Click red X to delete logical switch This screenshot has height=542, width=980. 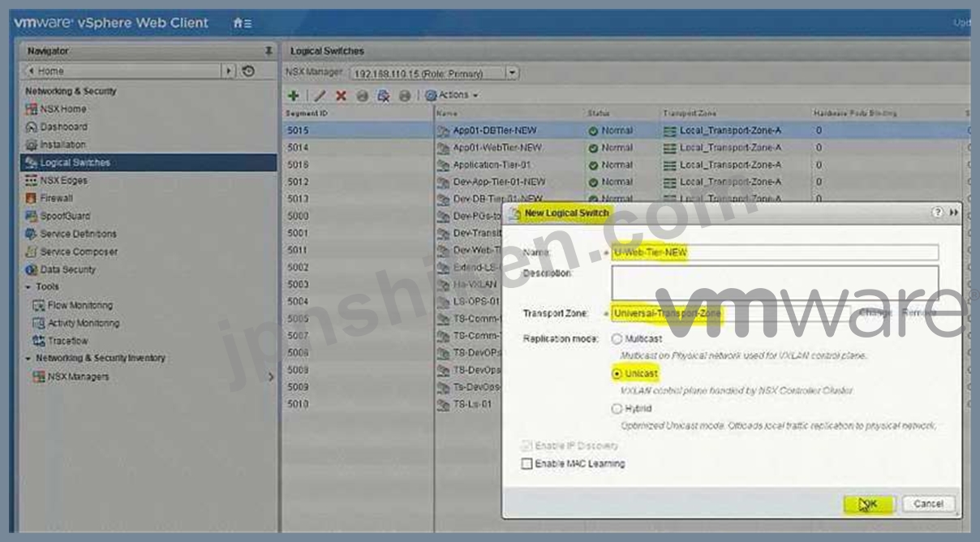pyautogui.click(x=342, y=96)
